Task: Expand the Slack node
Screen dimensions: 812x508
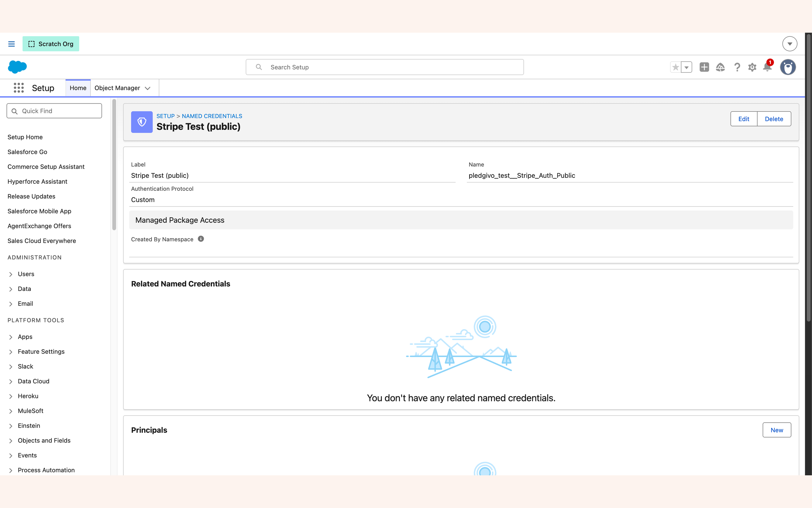Action: [11, 367]
